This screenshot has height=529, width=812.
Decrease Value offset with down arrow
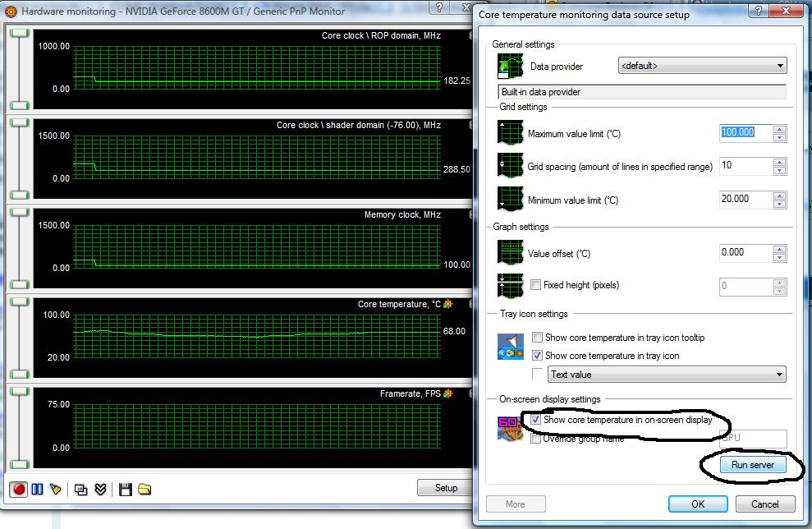pyautogui.click(x=779, y=257)
